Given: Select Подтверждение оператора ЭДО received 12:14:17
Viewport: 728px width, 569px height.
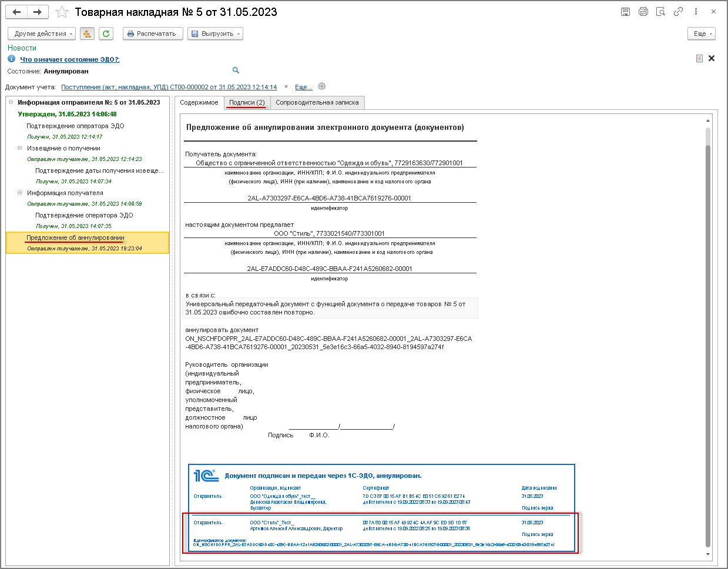Looking at the screenshot, I should pos(75,126).
